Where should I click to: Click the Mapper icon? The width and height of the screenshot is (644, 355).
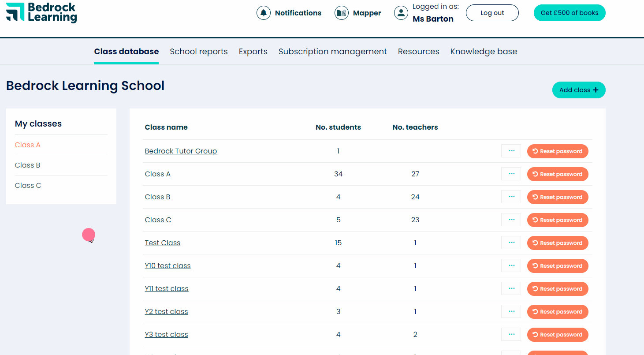pos(342,13)
